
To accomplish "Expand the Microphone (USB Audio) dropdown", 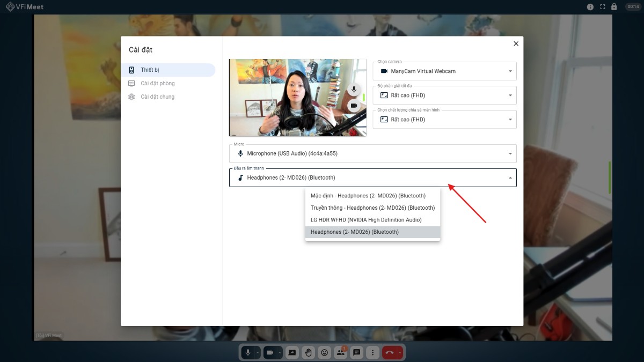I will point(372,154).
